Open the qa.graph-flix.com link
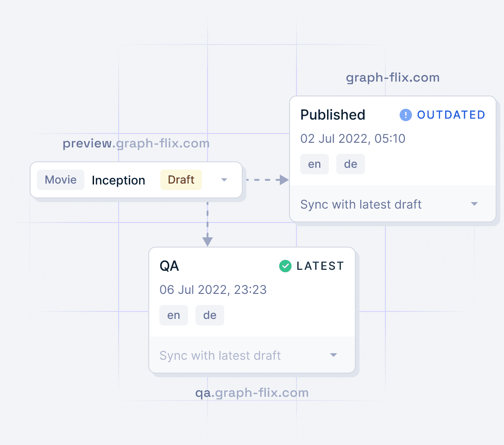The width and height of the screenshot is (504, 445). pos(252,393)
